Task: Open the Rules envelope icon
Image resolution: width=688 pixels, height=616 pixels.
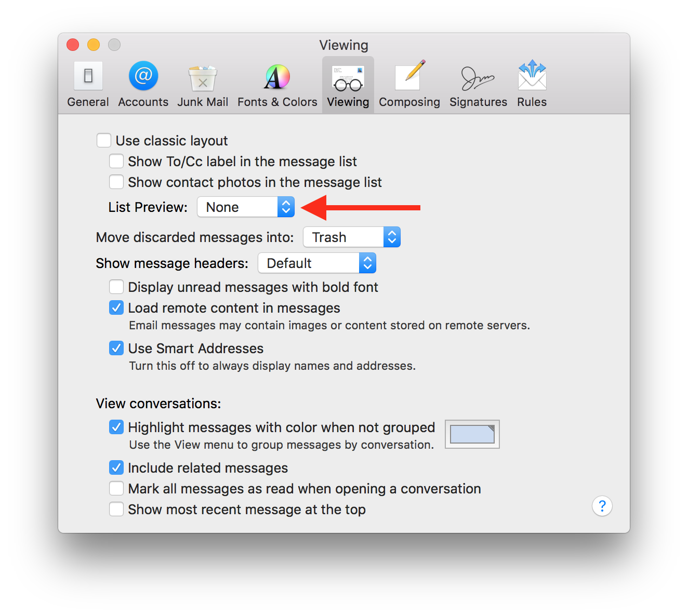Action: pyautogui.click(x=532, y=75)
